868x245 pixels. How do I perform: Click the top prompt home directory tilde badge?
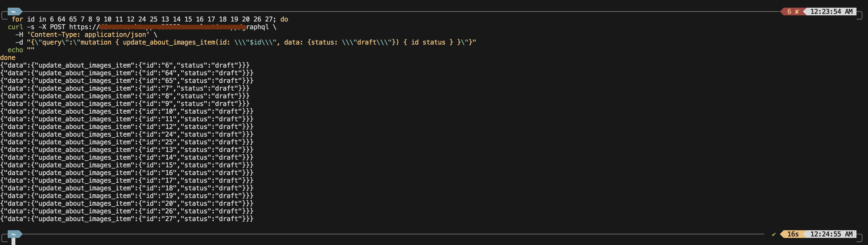pos(14,12)
